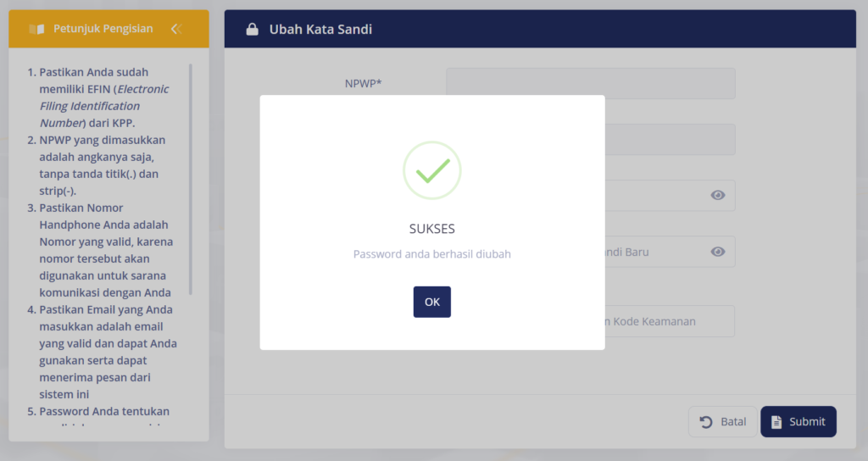Viewport: 868px width, 461px height.
Task: Click the lock icon beside Ubah Kata Sandi
Action: coord(252,30)
